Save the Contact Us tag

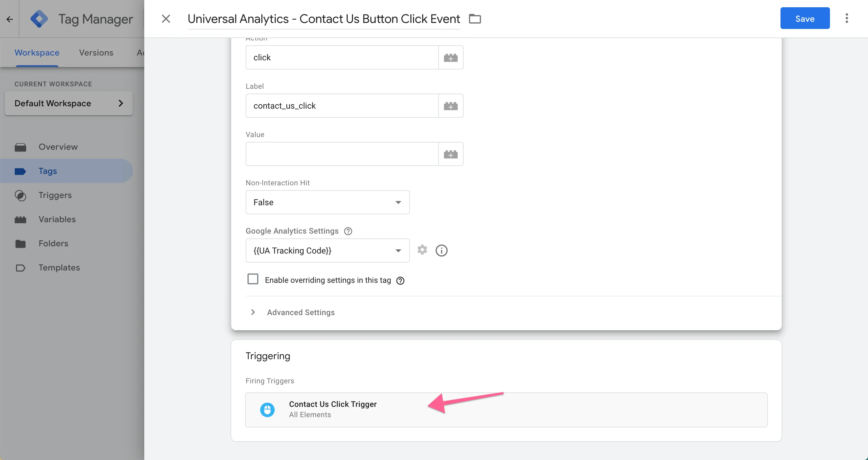[x=805, y=18]
